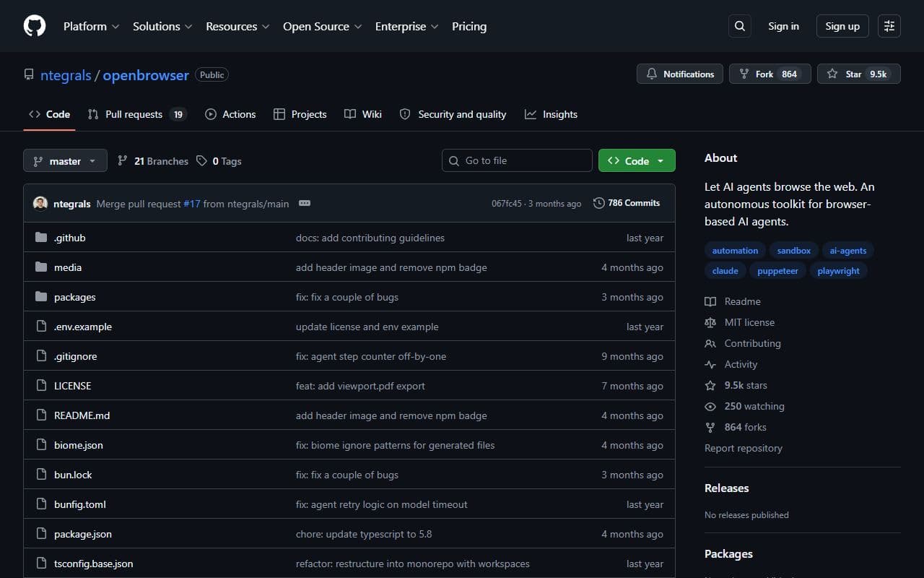Click the Go to file search field
The height and width of the screenshot is (578, 924).
(x=517, y=160)
